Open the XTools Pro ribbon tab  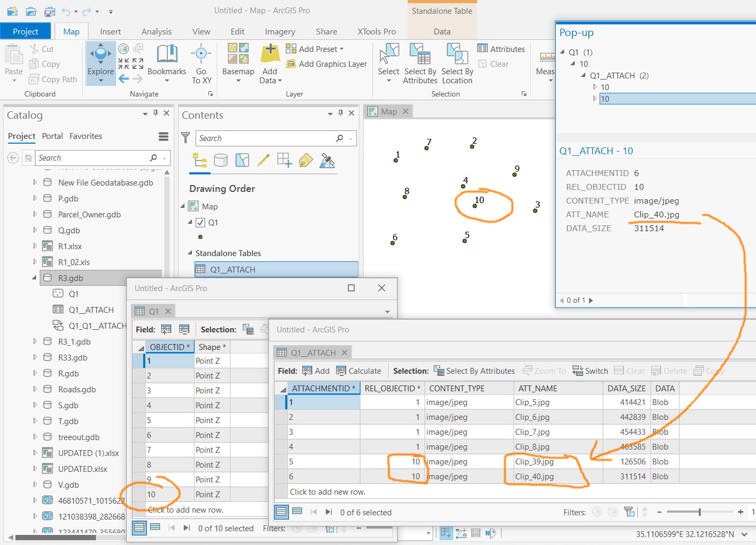376,32
